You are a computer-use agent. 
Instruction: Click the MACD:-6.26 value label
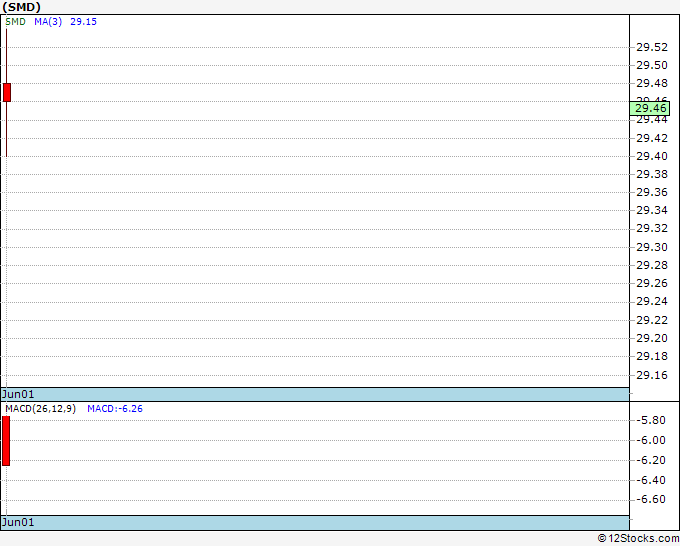tap(115, 409)
